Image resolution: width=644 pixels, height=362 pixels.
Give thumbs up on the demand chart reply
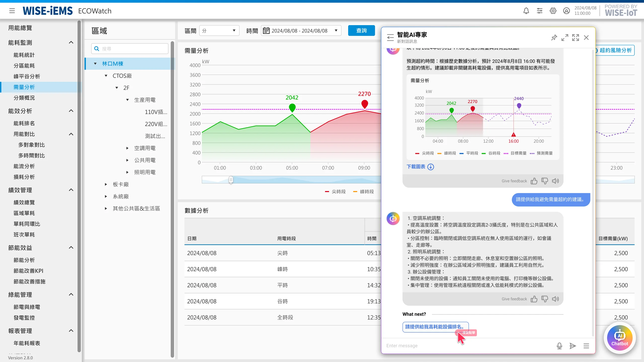point(534,181)
